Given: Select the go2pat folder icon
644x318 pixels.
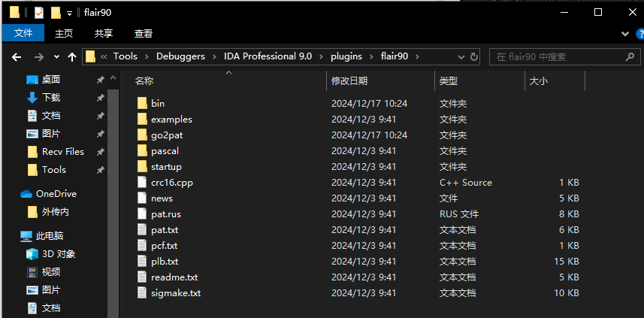Looking at the screenshot, I should pos(144,135).
